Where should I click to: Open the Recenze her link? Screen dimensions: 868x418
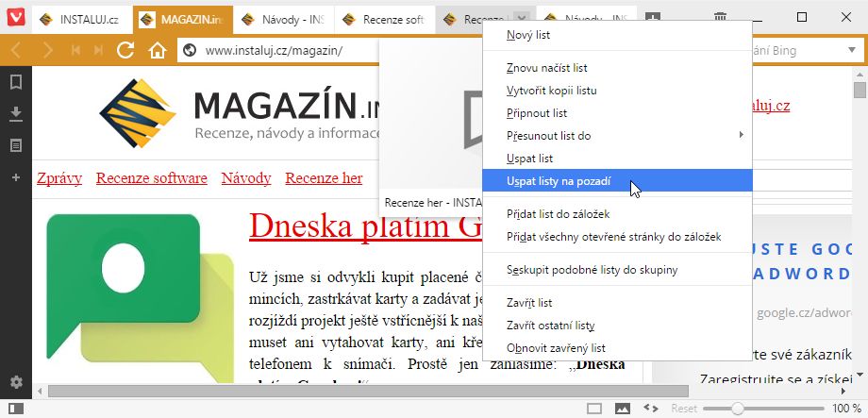pos(324,178)
